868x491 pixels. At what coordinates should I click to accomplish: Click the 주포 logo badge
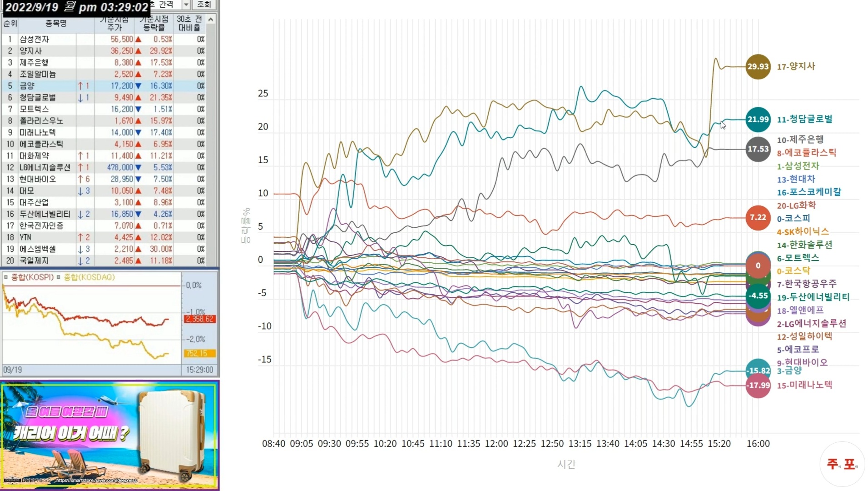point(842,464)
